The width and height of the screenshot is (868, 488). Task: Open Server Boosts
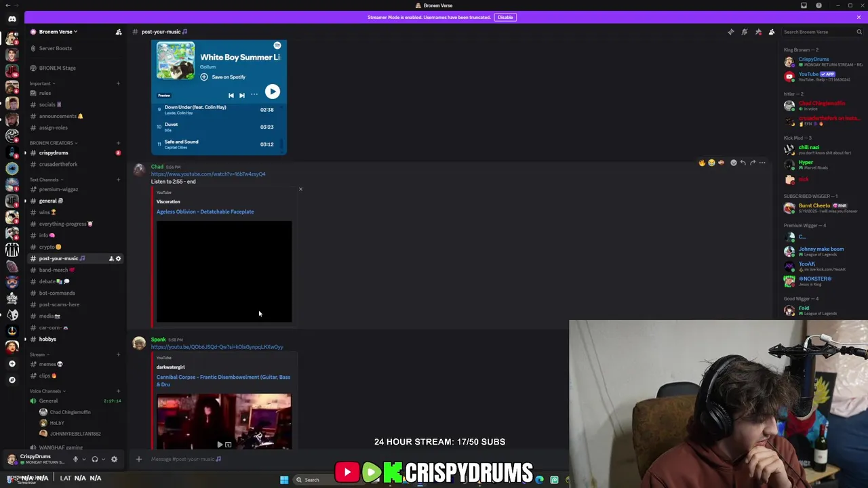(75, 48)
